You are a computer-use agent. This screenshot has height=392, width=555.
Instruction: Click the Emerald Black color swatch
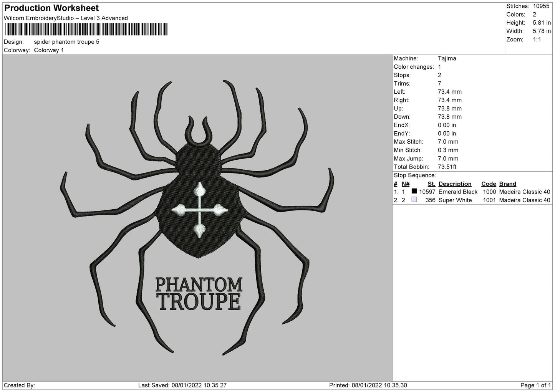point(414,191)
